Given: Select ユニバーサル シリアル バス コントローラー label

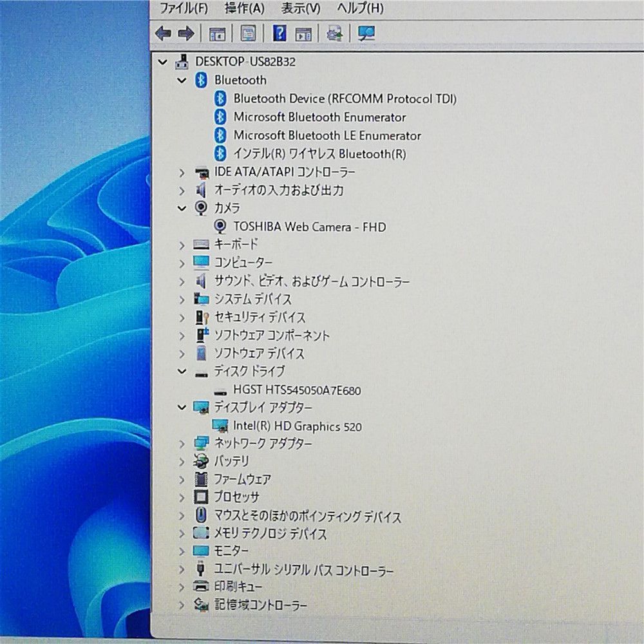Looking at the screenshot, I should coord(303,570).
